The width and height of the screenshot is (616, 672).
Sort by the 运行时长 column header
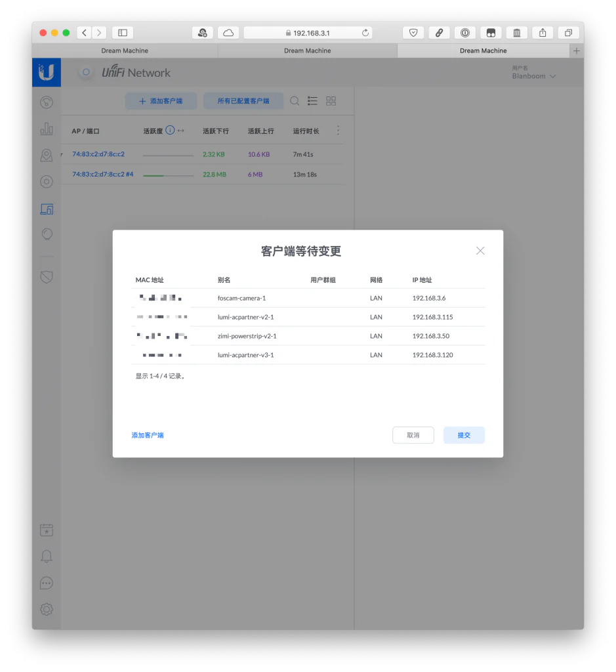tap(306, 131)
